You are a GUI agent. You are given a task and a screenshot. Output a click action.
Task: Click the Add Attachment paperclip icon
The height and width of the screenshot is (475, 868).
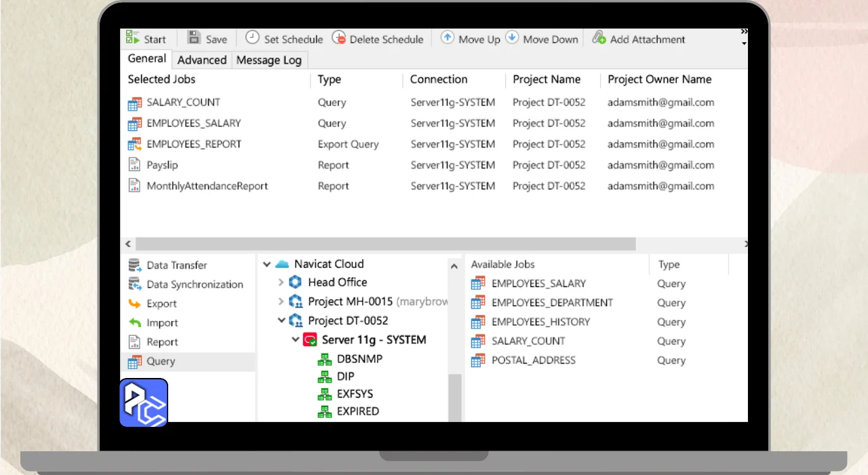coord(599,38)
